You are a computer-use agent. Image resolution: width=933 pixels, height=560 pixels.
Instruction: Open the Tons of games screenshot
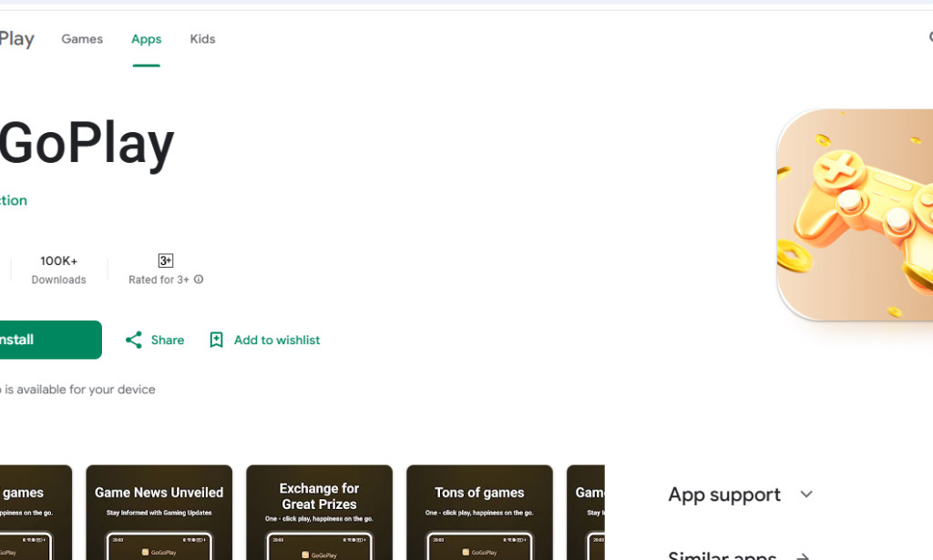[479, 513]
